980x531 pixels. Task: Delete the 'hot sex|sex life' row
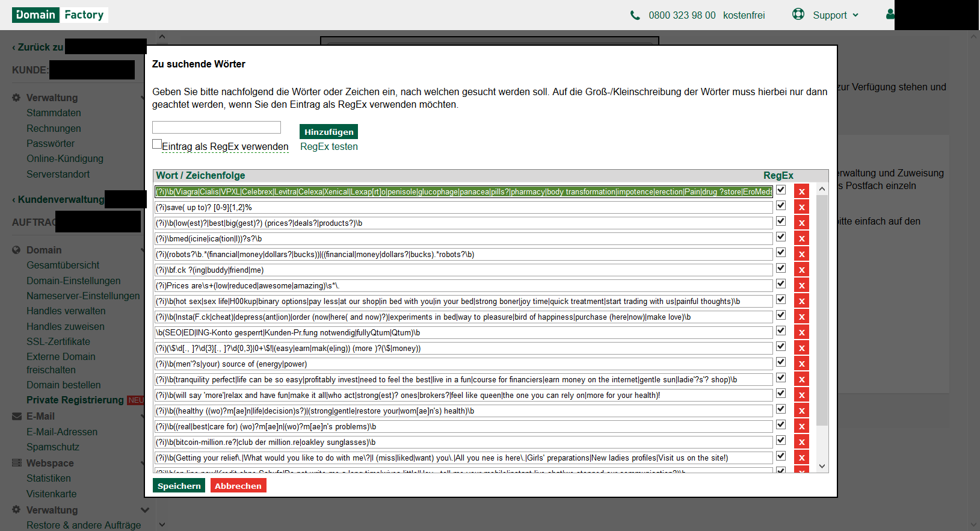pyautogui.click(x=801, y=301)
